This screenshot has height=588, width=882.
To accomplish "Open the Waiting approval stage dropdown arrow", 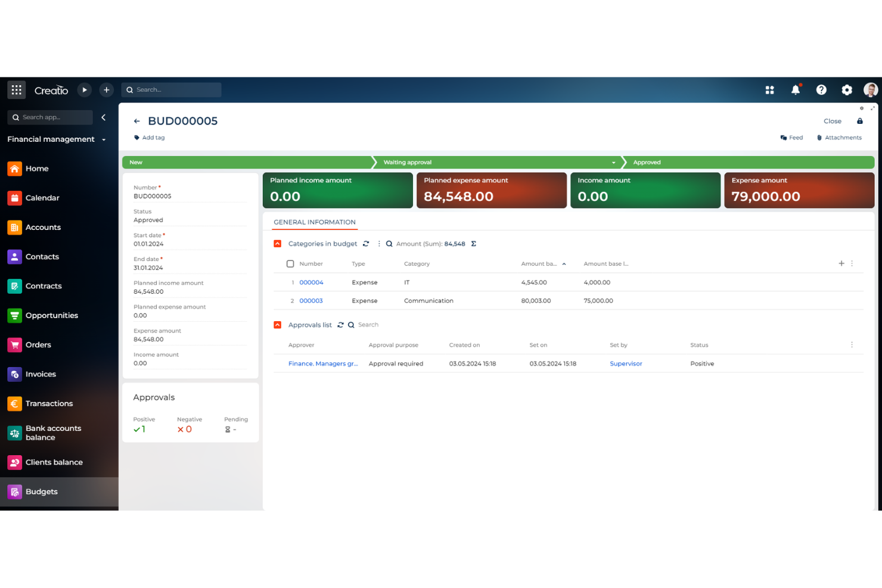I will coord(614,163).
